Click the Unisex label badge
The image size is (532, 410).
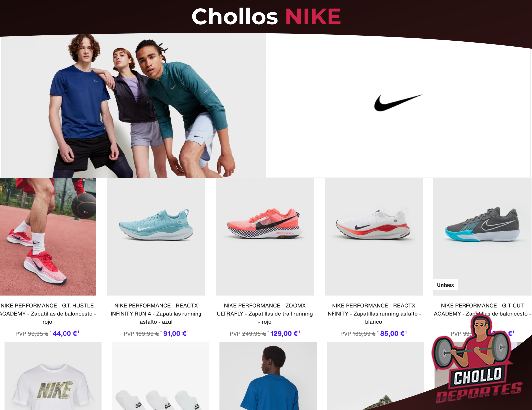pyautogui.click(x=445, y=285)
